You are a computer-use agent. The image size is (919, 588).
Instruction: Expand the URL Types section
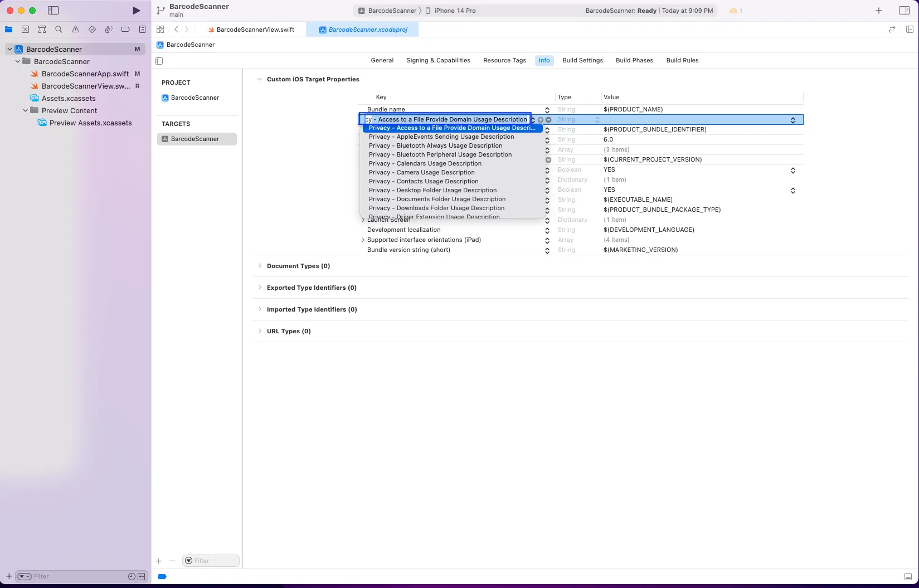coord(260,331)
